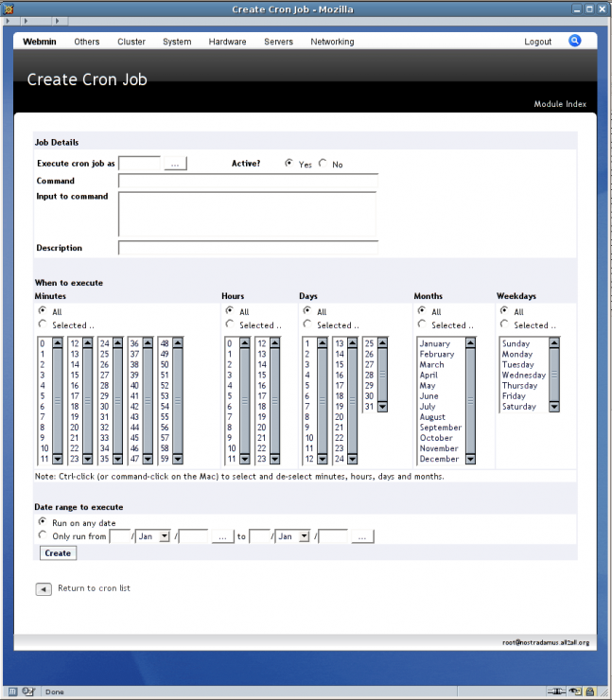Choose Selected option under Minutes
Image resolution: width=612 pixels, height=700 pixels.
point(43,324)
